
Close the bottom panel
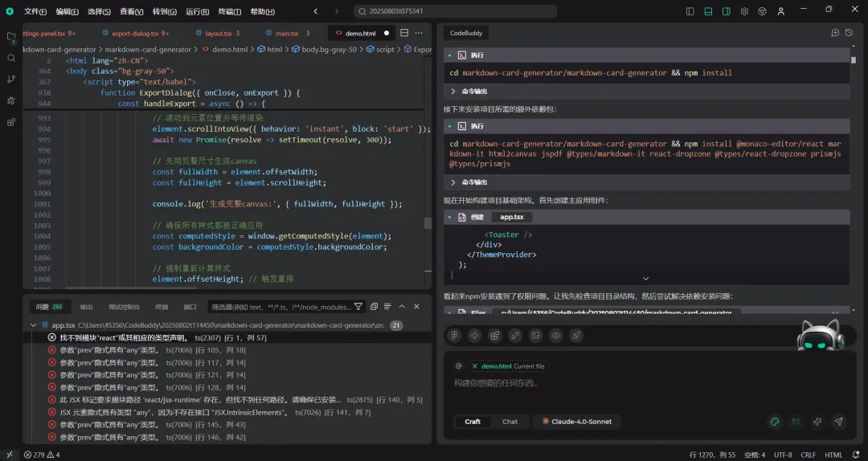coord(416,307)
